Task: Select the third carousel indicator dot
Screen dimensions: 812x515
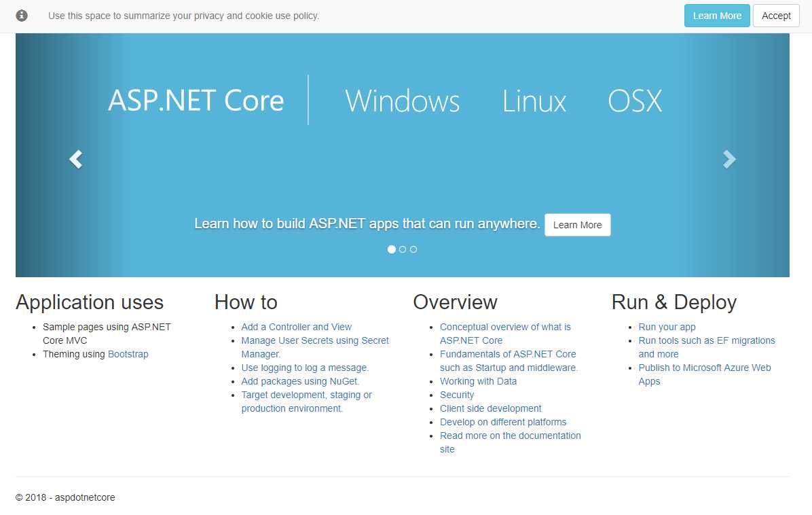Action: (x=413, y=249)
